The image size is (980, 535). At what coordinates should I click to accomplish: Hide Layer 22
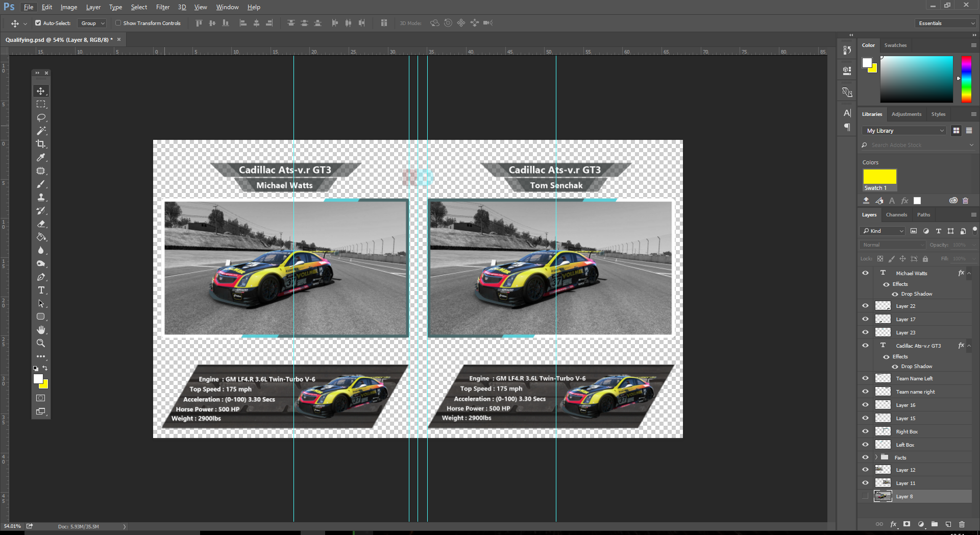point(865,306)
